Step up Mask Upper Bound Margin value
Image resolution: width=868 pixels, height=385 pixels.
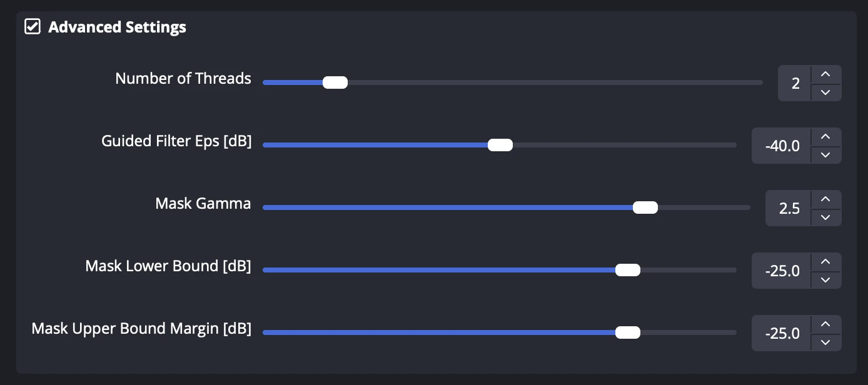(825, 324)
